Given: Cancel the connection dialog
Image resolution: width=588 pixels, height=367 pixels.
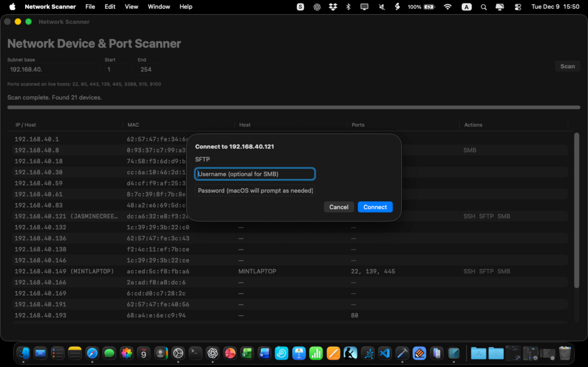Looking at the screenshot, I should [x=339, y=207].
